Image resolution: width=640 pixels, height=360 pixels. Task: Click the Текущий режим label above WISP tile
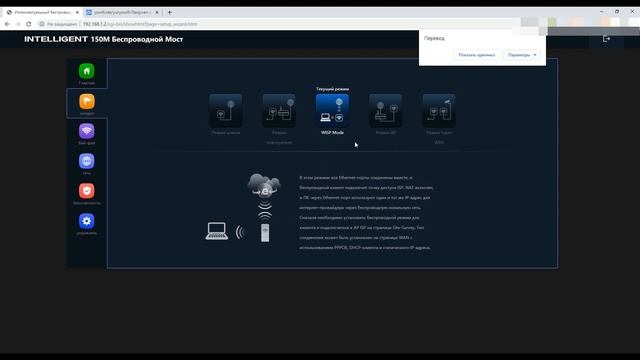332,89
